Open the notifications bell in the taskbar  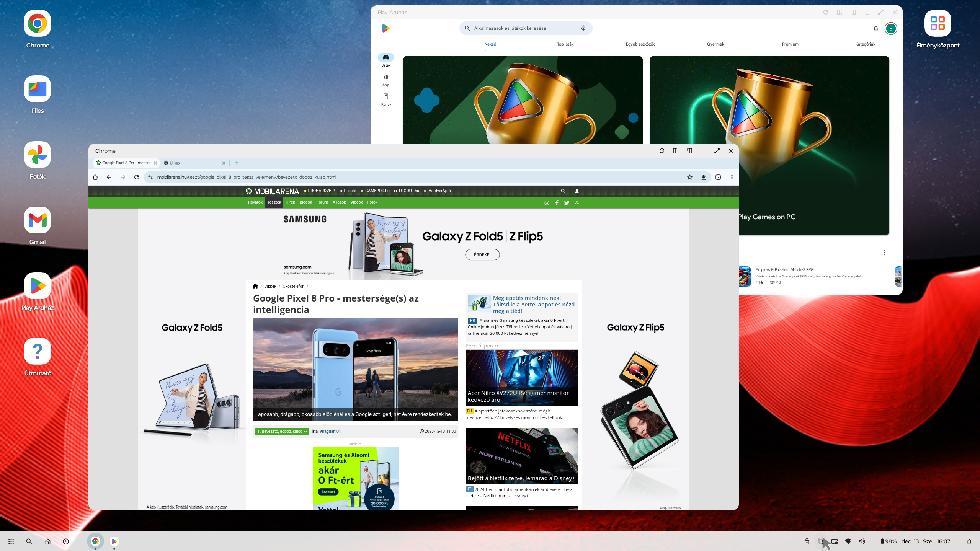pos(969,541)
